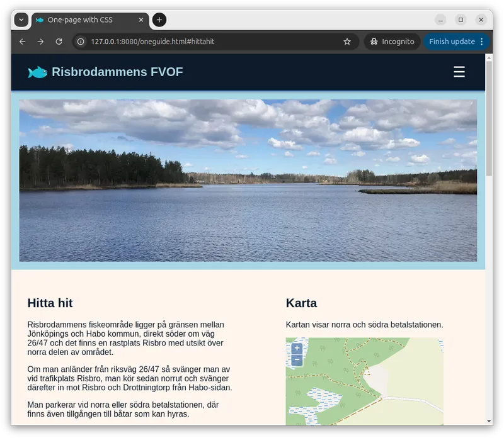Click the Incognito indicator
This screenshot has width=504, height=438.
392,42
